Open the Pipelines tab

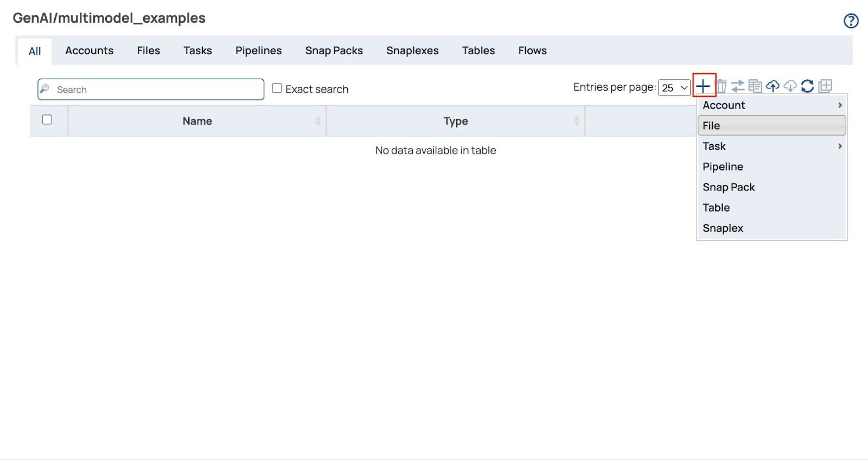pos(258,50)
